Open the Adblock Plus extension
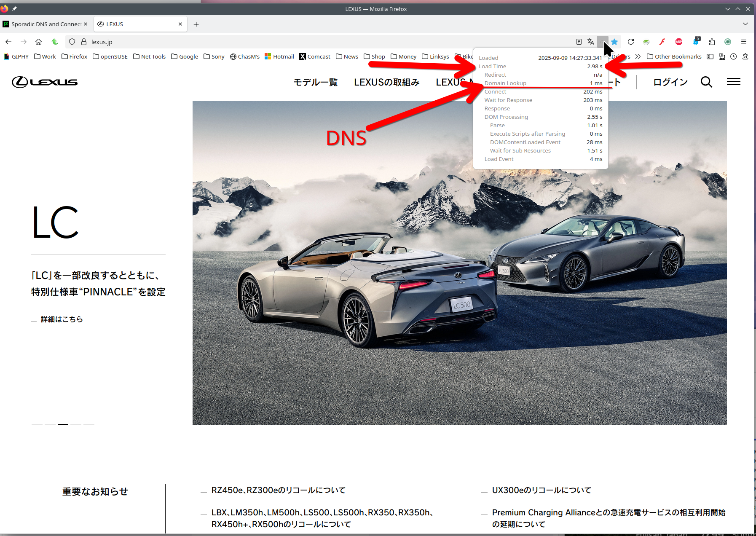The height and width of the screenshot is (536, 756). [x=679, y=42]
